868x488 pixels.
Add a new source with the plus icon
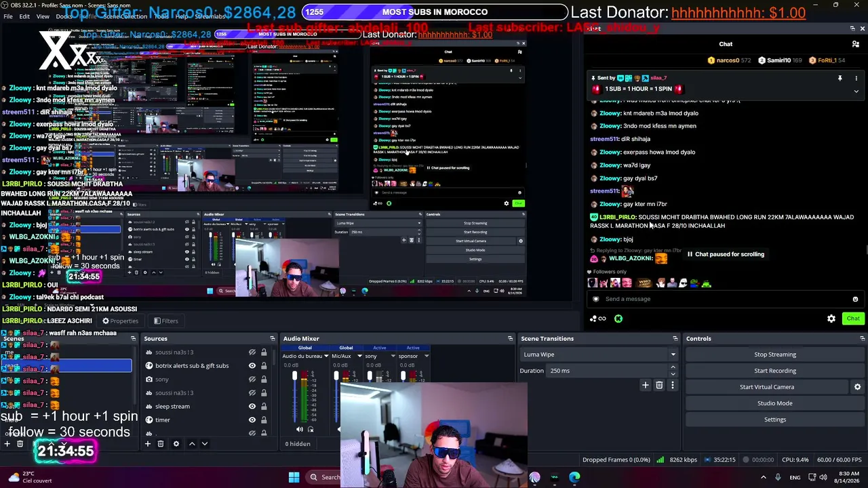click(x=147, y=444)
